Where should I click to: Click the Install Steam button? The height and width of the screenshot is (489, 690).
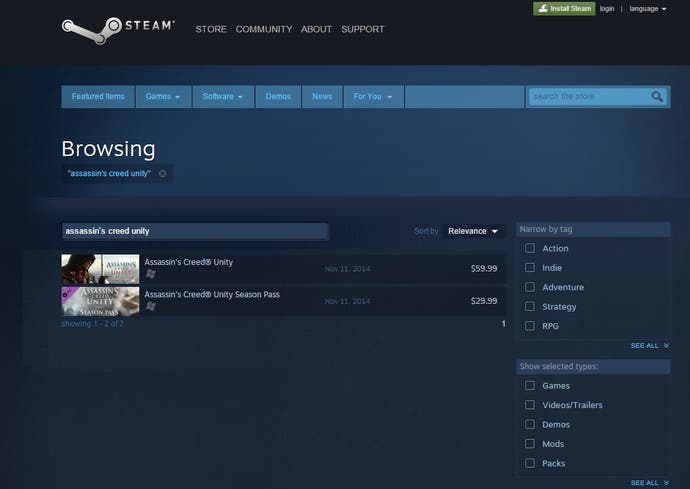click(564, 8)
